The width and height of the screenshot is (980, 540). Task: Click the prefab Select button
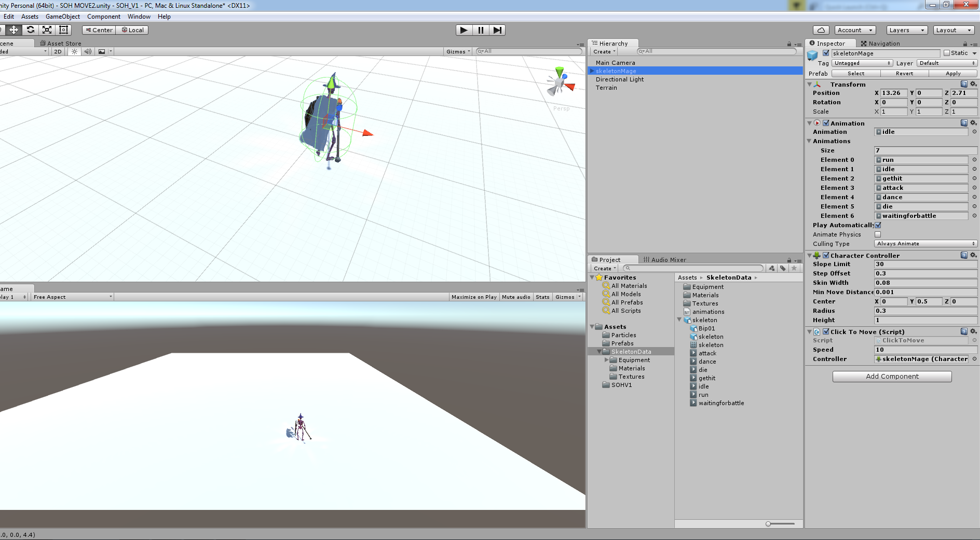tap(856, 74)
